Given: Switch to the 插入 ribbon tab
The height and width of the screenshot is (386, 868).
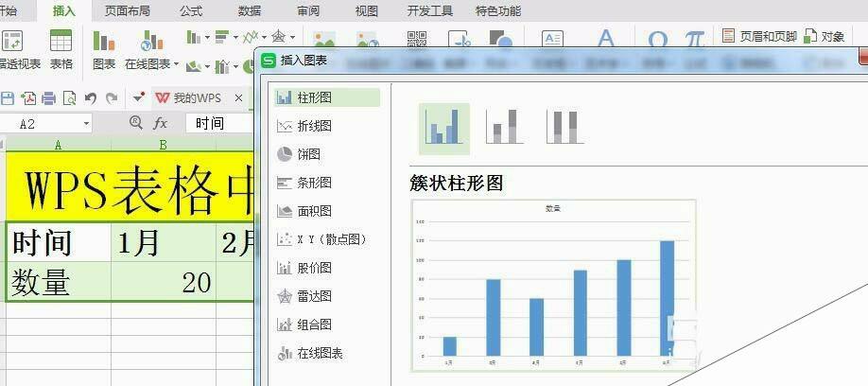Looking at the screenshot, I should pyautogui.click(x=63, y=10).
